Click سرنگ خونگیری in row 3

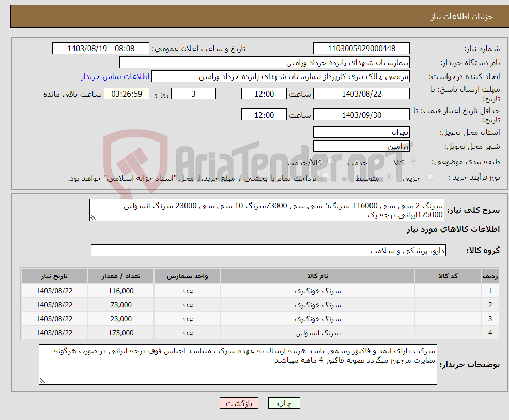[x=318, y=319]
